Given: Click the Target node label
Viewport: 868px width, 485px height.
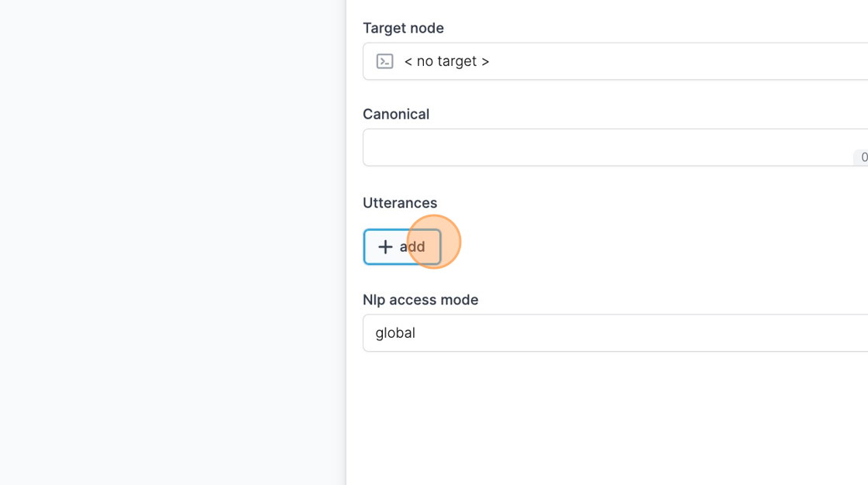Looking at the screenshot, I should [x=404, y=28].
